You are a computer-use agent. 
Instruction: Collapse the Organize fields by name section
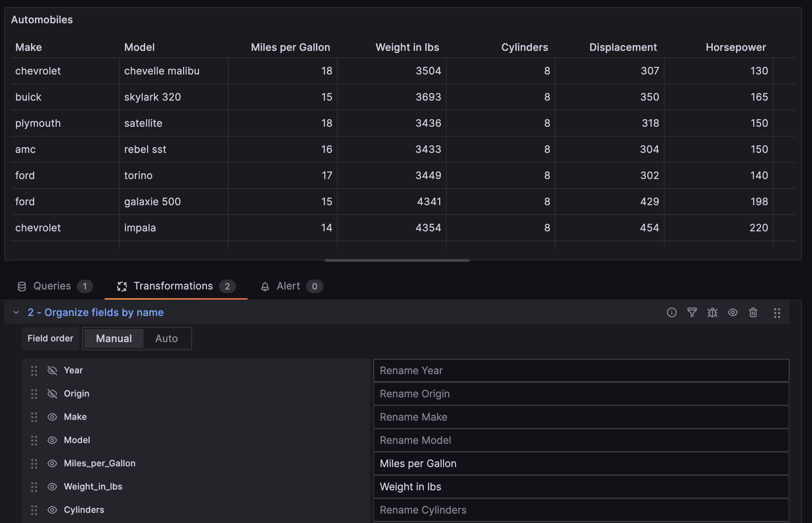pos(16,312)
